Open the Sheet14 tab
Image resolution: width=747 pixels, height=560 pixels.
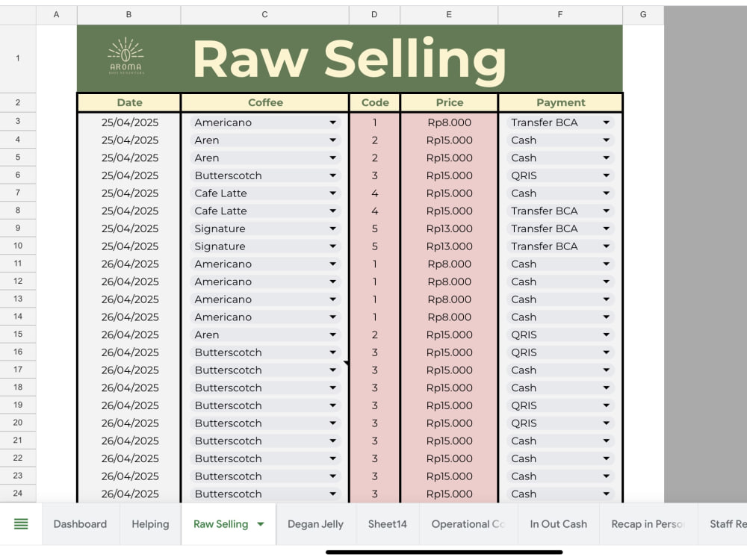(x=387, y=524)
